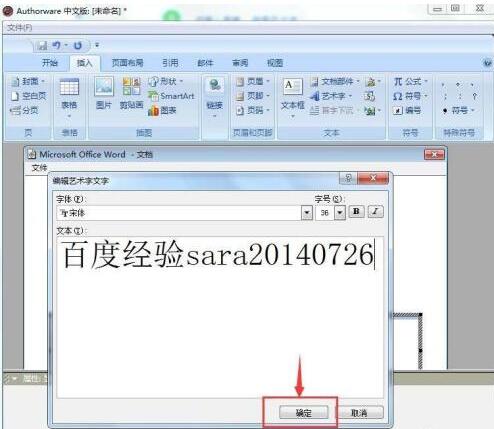The image size is (494, 429).
Task: Go to the 引用 ribbon tab
Action: pos(170,62)
